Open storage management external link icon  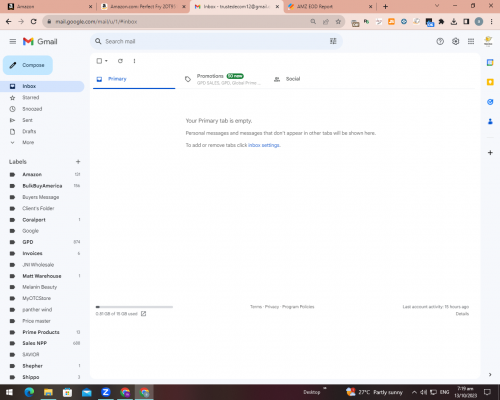click(x=144, y=314)
